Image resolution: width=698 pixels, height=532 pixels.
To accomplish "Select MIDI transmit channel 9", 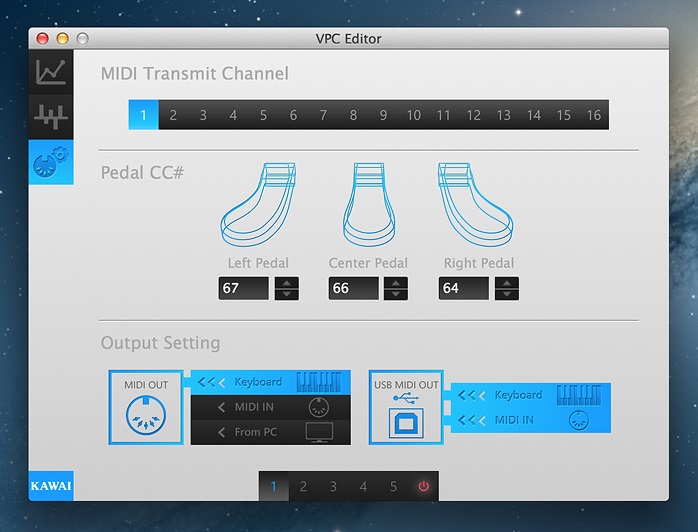I will click(x=383, y=115).
